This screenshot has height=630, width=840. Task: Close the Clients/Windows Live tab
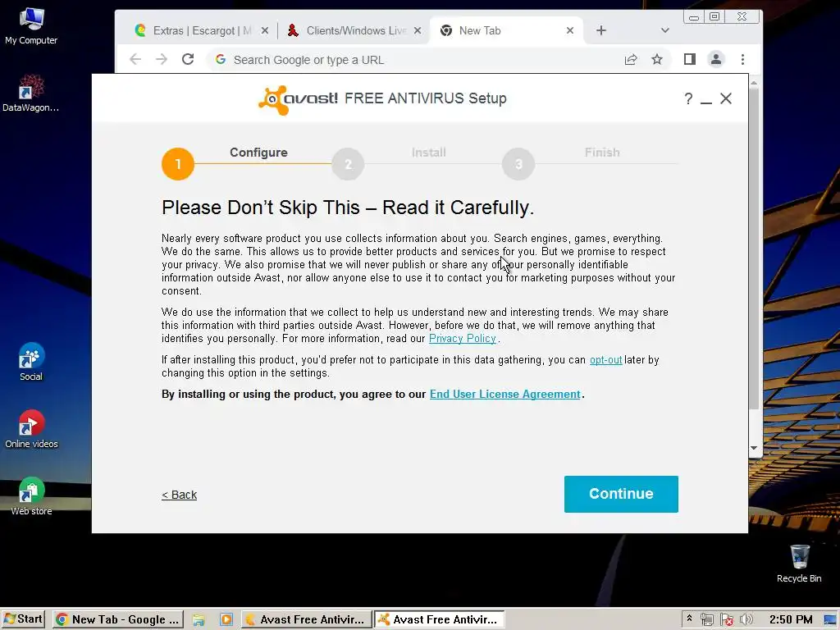coord(418,30)
